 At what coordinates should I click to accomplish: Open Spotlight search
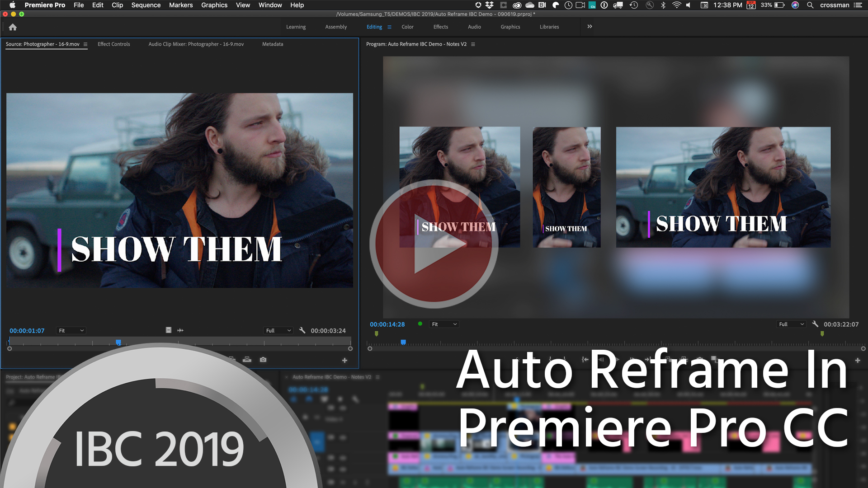pyautogui.click(x=810, y=5)
